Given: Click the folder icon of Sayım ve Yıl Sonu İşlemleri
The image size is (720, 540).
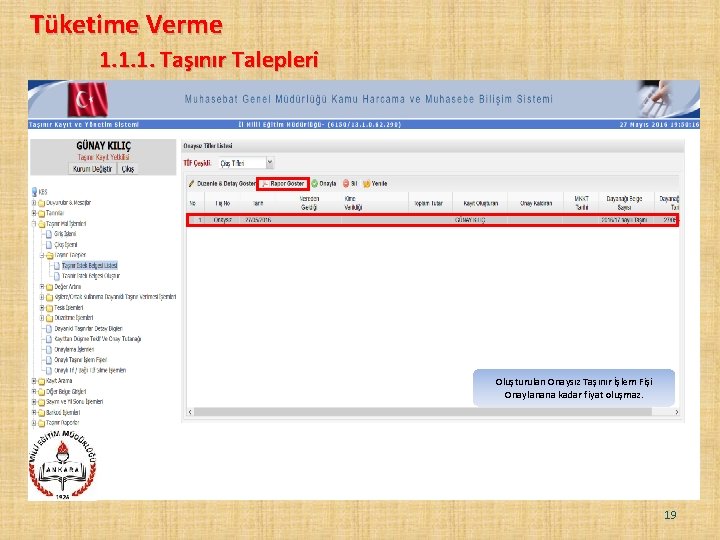Looking at the screenshot, I should point(42,402).
